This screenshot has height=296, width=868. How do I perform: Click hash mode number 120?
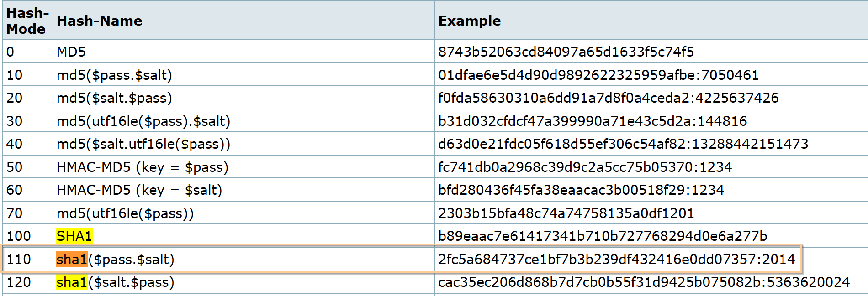[19, 282]
